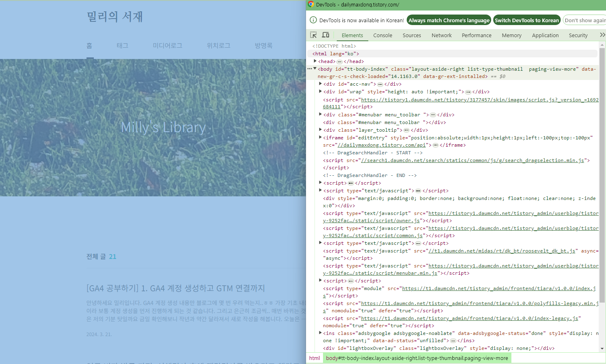Viewport: 606px width, 364px height.
Task: Expand the div id wrap node
Action: tap(320, 91)
